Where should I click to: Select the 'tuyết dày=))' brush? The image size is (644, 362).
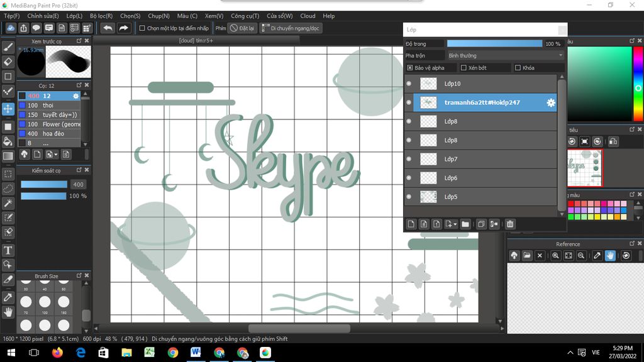tap(49, 114)
